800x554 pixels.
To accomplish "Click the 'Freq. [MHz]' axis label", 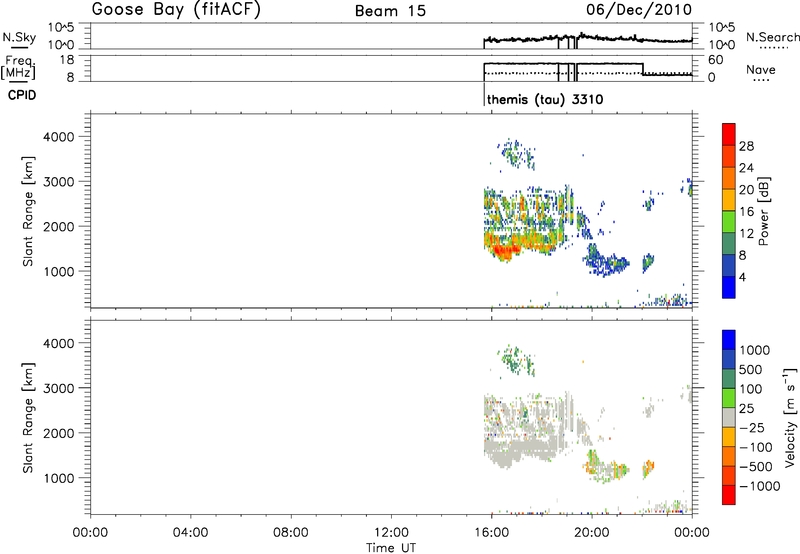I will point(18,67).
